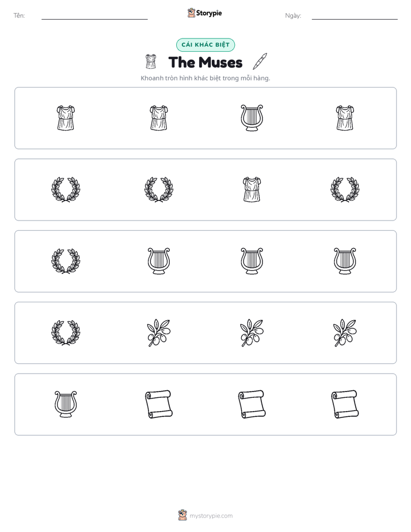Click the bear mascot icon in the footer
Image resolution: width=411 pixels, height=532 pixels.
click(182, 515)
